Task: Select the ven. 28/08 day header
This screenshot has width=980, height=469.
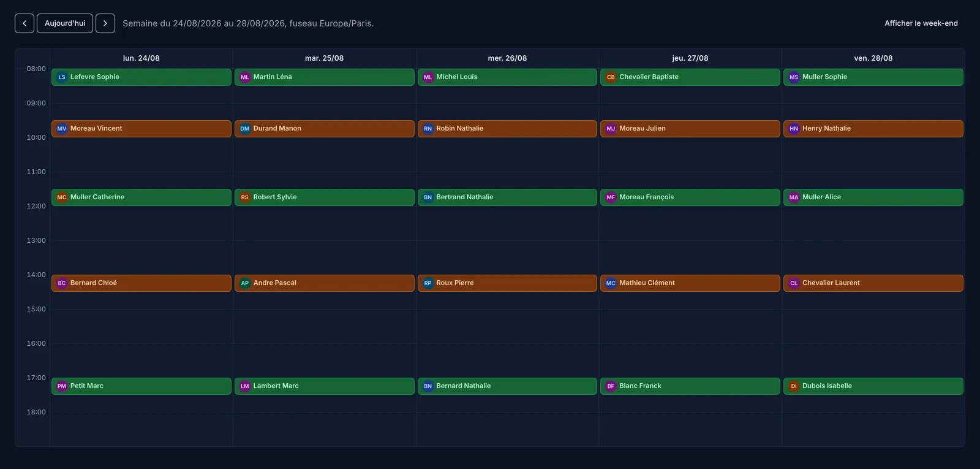Action: [x=873, y=58]
